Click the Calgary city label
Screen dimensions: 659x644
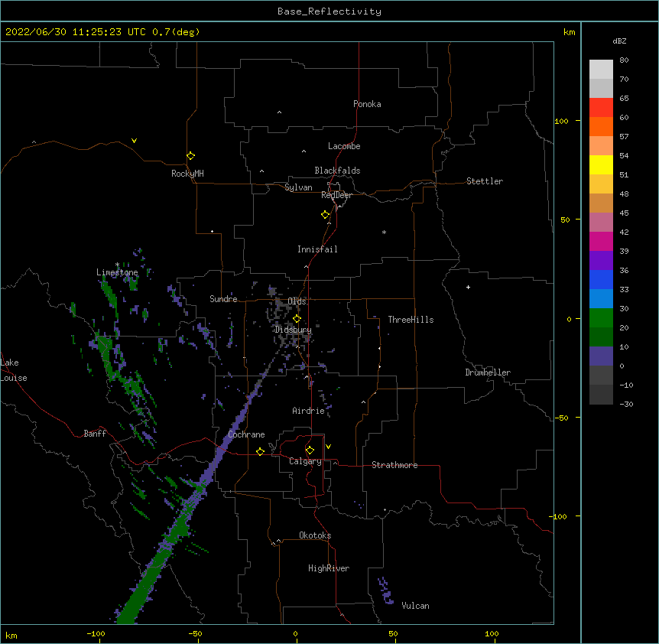pos(305,461)
